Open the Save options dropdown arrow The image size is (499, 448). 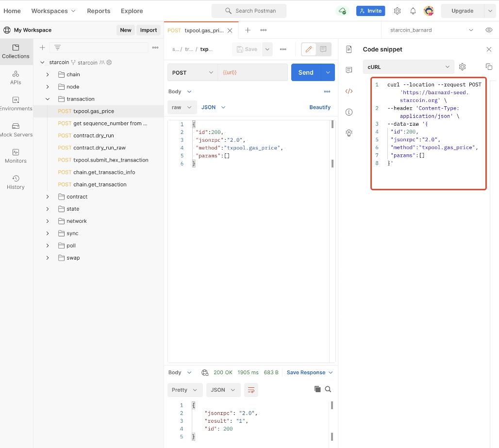267,50
